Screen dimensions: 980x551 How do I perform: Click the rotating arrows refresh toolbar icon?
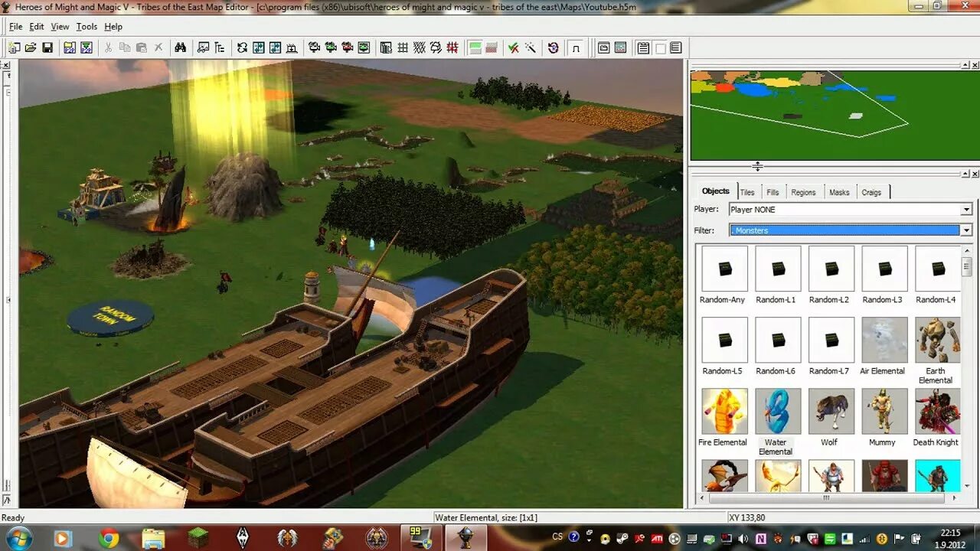click(x=242, y=47)
